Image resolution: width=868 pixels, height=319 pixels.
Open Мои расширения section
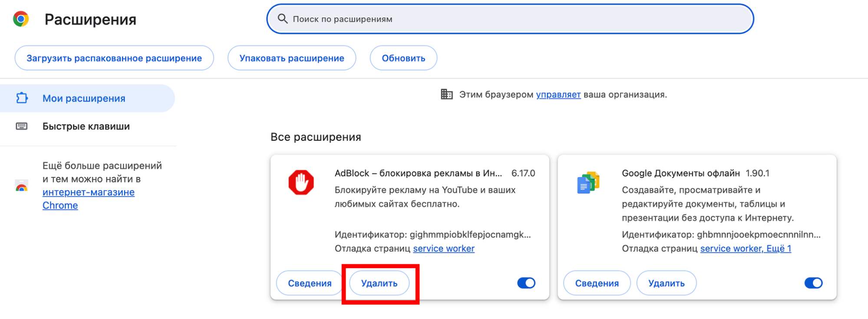tap(84, 99)
